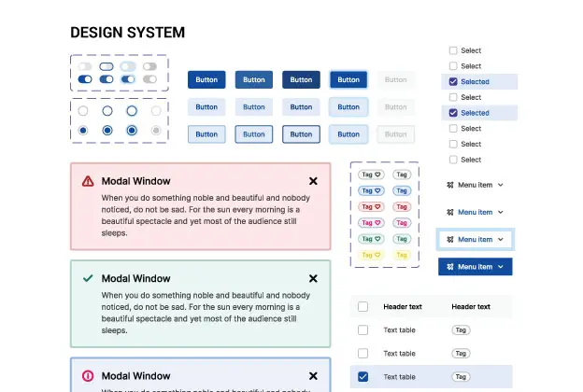Click the heart icon in the blue Tag
This screenshot has width=583, height=392.
(x=377, y=190)
